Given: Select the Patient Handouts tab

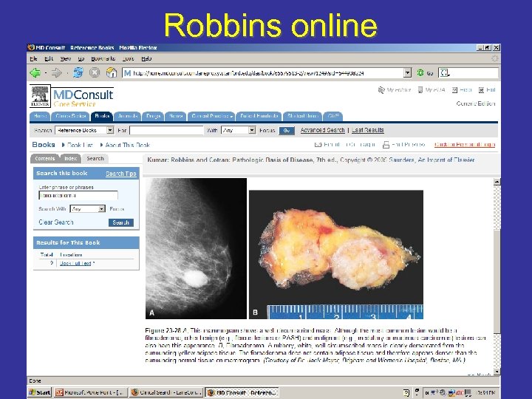Looking at the screenshot, I should 259,116.
